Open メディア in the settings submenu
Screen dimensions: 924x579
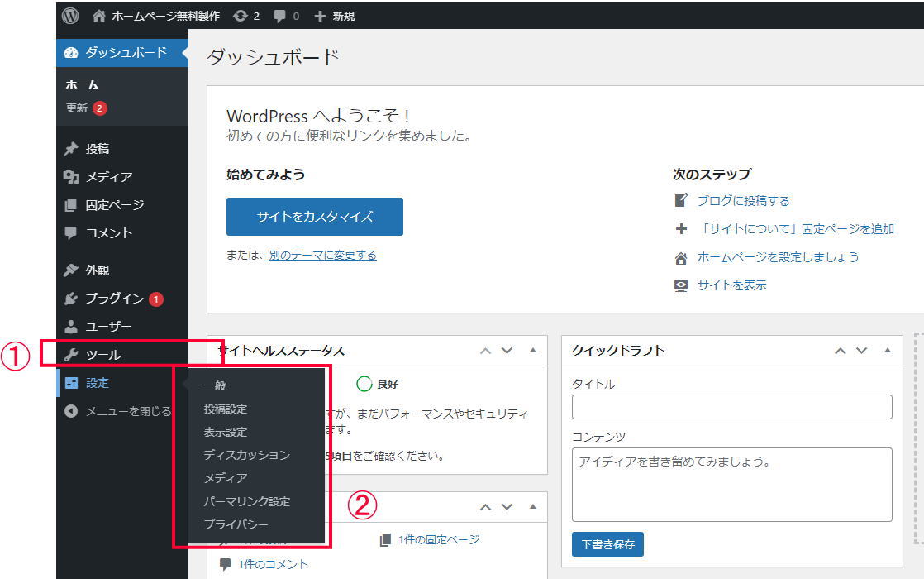pos(225,477)
